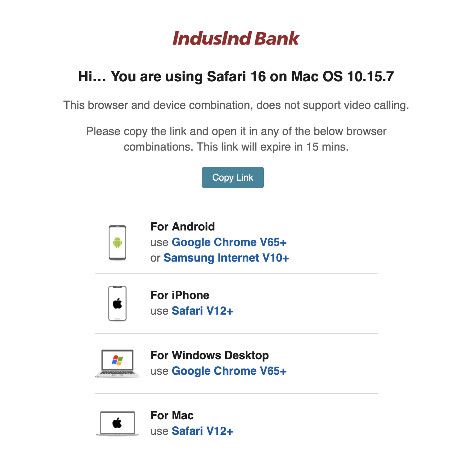Open Safari V12+ link under For iPhone
This screenshot has width=476, height=473.
[x=202, y=311]
